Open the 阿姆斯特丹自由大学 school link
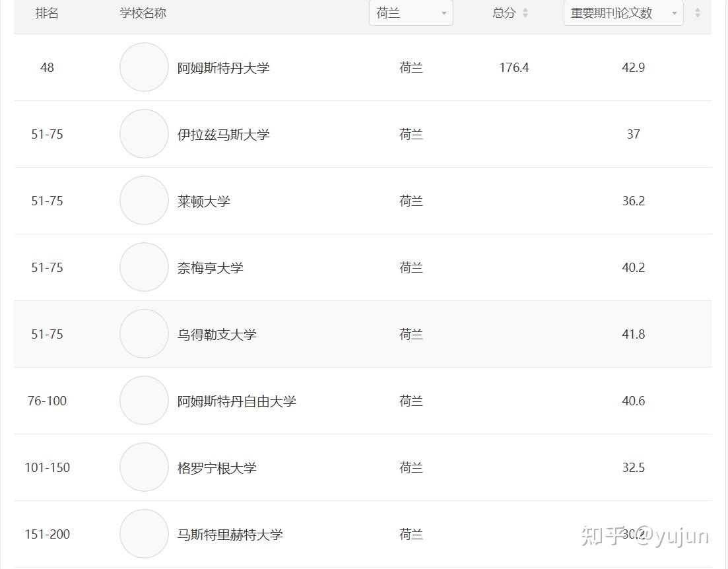This screenshot has height=569, width=728. pyautogui.click(x=236, y=401)
